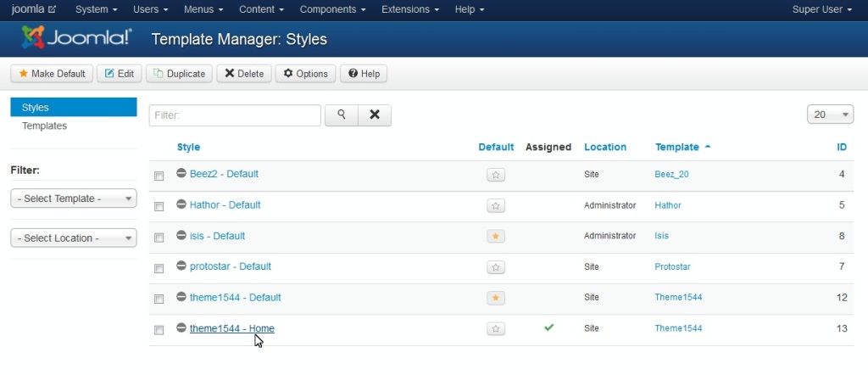Click the minus icon beside theme1544 - Default

click(181, 296)
